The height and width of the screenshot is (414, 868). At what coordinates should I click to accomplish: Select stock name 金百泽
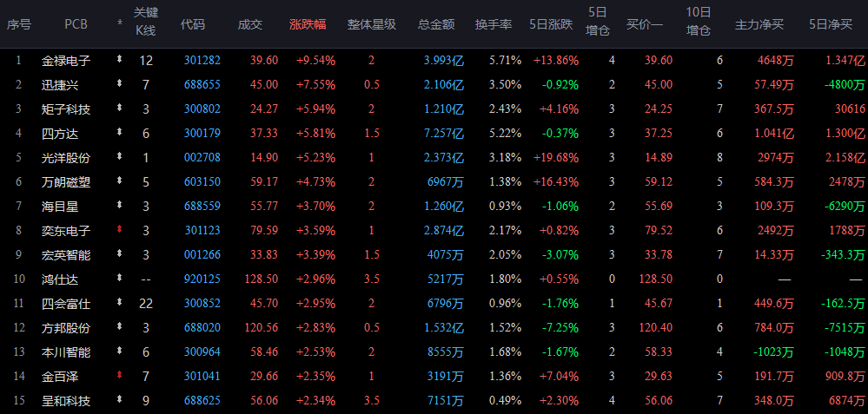tap(60, 377)
